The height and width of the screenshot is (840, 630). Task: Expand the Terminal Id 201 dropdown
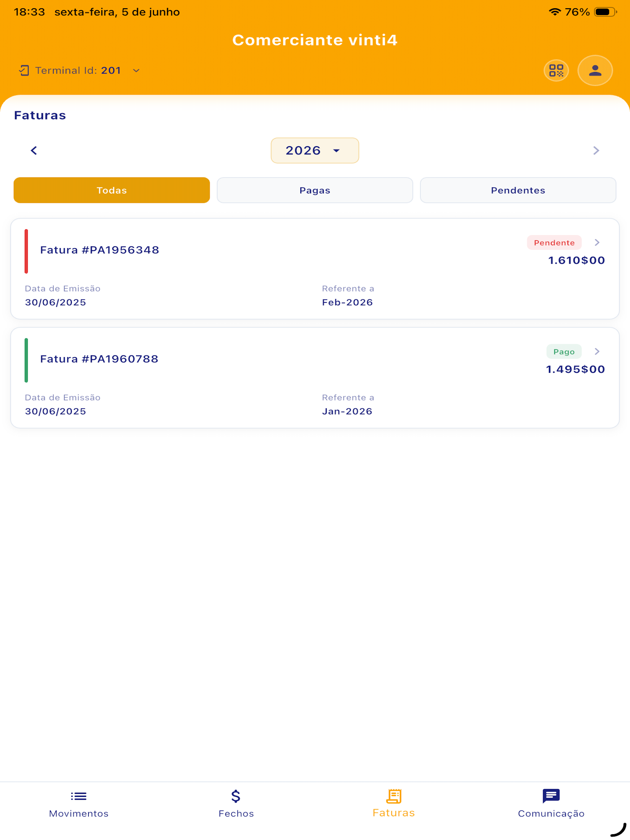(x=136, y=71)
